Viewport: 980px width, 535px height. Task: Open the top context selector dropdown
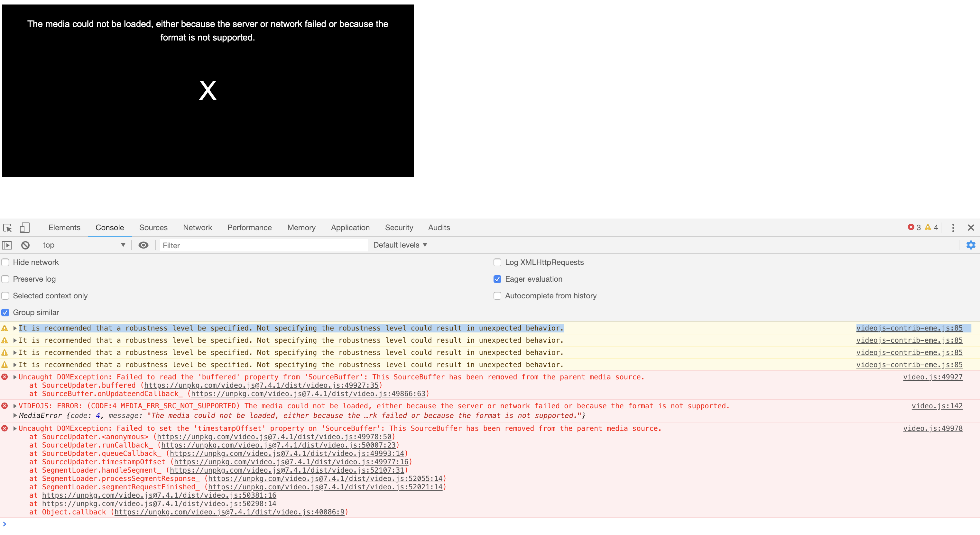pos(84,245)
